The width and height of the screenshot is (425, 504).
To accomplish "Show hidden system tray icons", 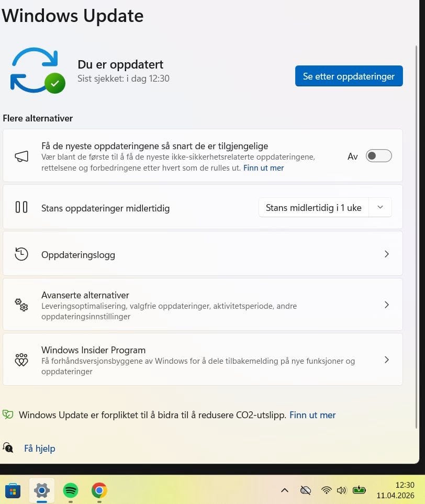I will coord(285,490).
